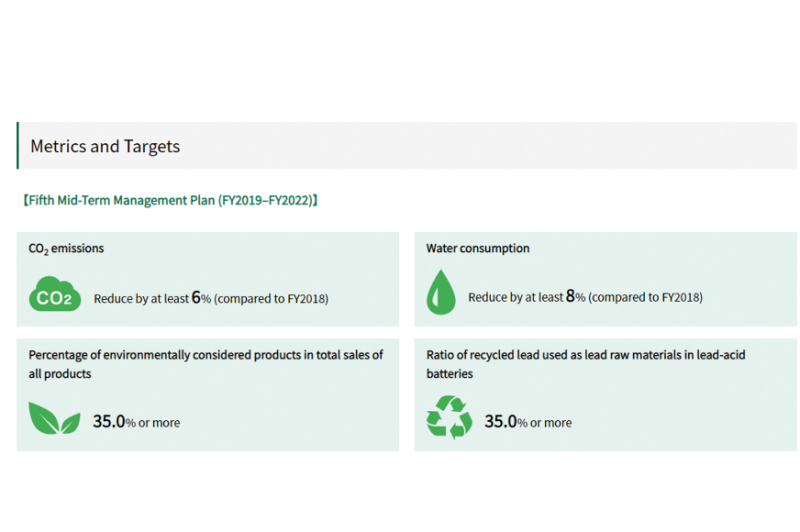This screenshot has height=532, width=800.
Task: Click the "Water consumption" card title
Action: point(478,248)
